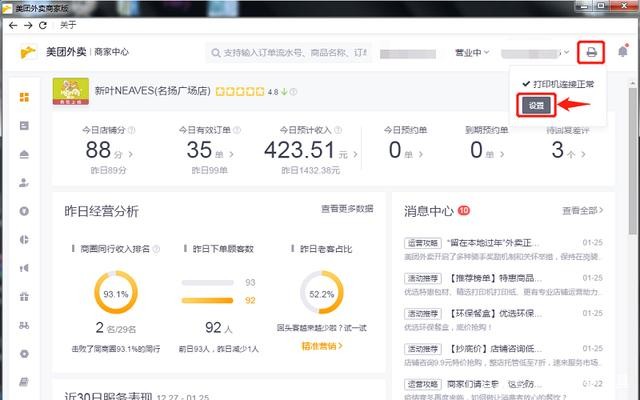Image resolution: width=640 pixels, height=400 pixels.
Task: Click help icon next to 今日有效订单
Action: click(x=237, y=130)
